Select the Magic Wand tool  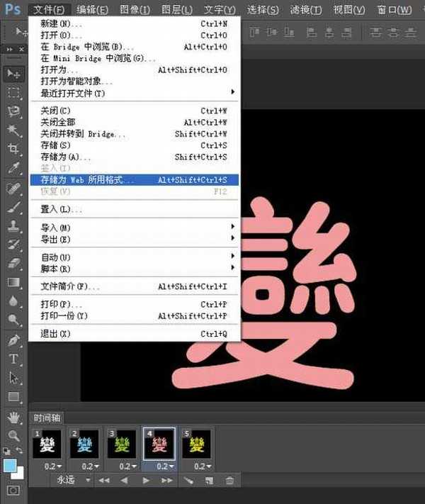tap(13, 130)
